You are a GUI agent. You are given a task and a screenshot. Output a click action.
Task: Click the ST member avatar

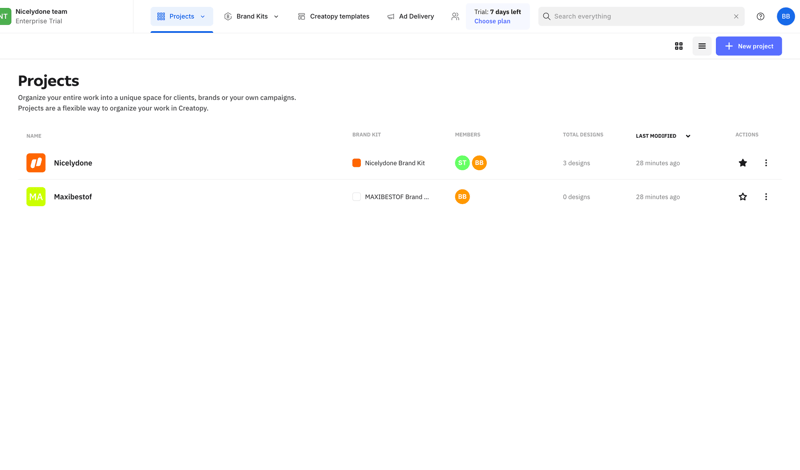[x=462, y=163]
